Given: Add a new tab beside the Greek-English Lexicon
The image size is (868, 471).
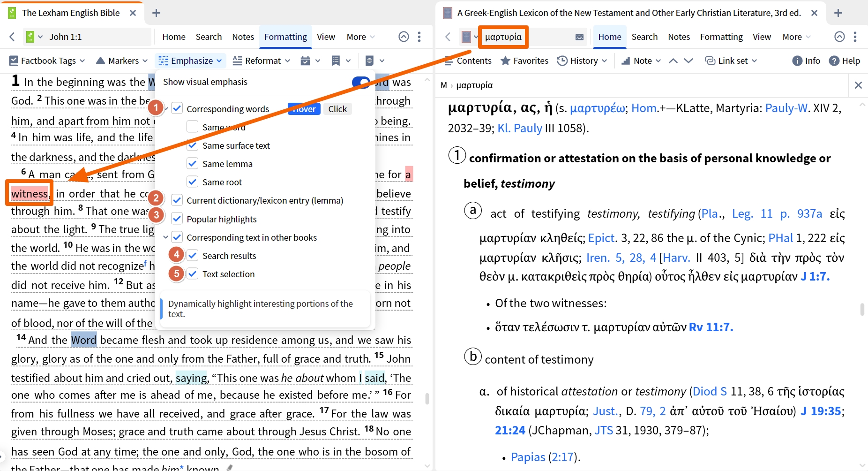Looking at the screenshot, I should coord(838,13).
